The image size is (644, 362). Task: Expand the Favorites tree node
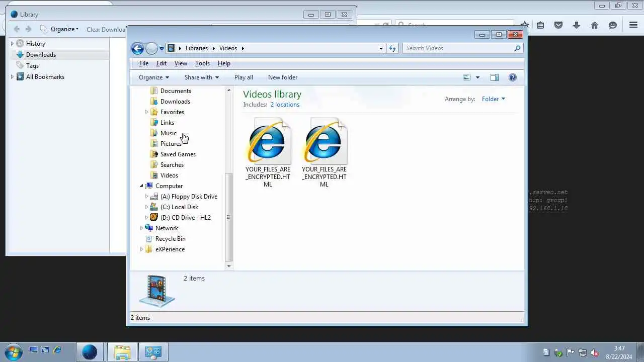[x=146, y=112]
